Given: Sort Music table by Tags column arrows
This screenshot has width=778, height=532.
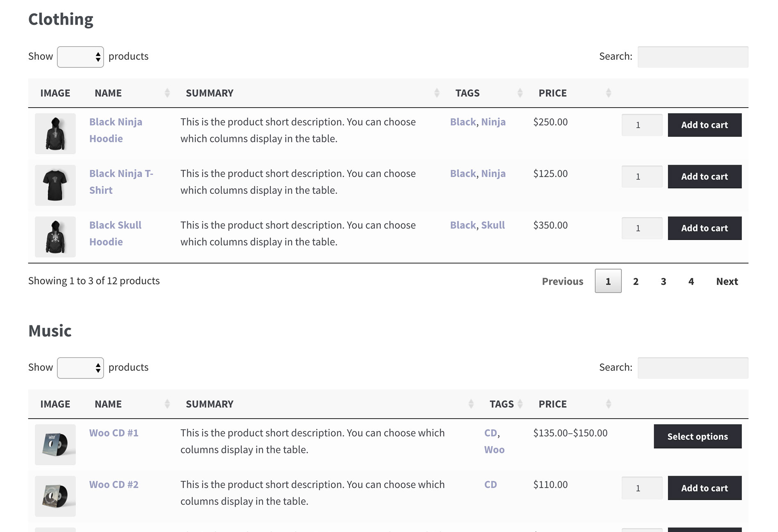Looking at the screenshot, I should coord(520,404).
